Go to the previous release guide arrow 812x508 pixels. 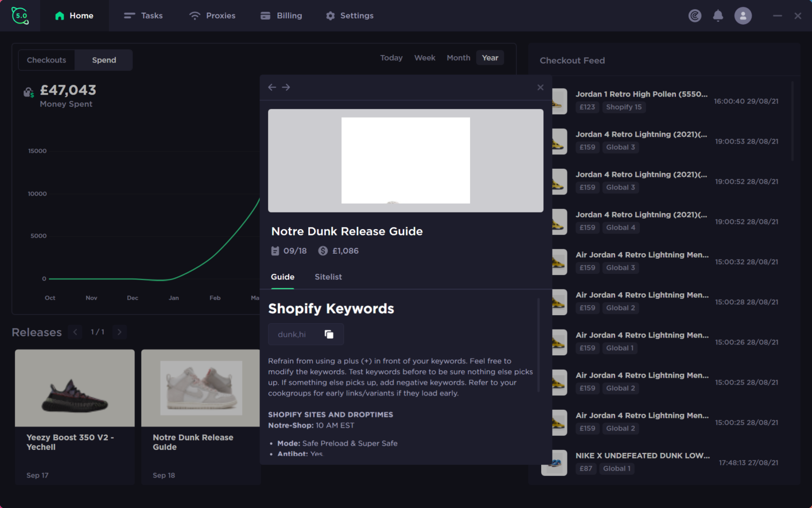(x=272, y=87)
